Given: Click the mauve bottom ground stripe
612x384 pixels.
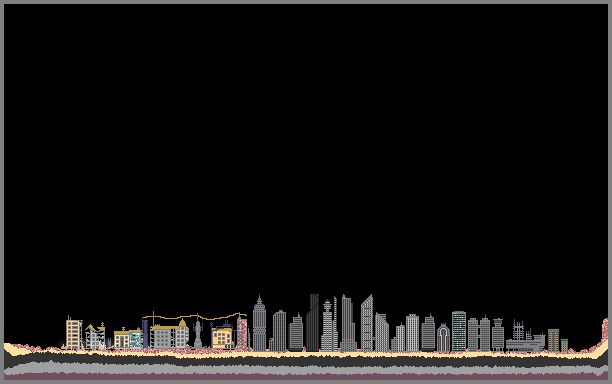Looking at the screenshot, I should click(x=306, y=377).
